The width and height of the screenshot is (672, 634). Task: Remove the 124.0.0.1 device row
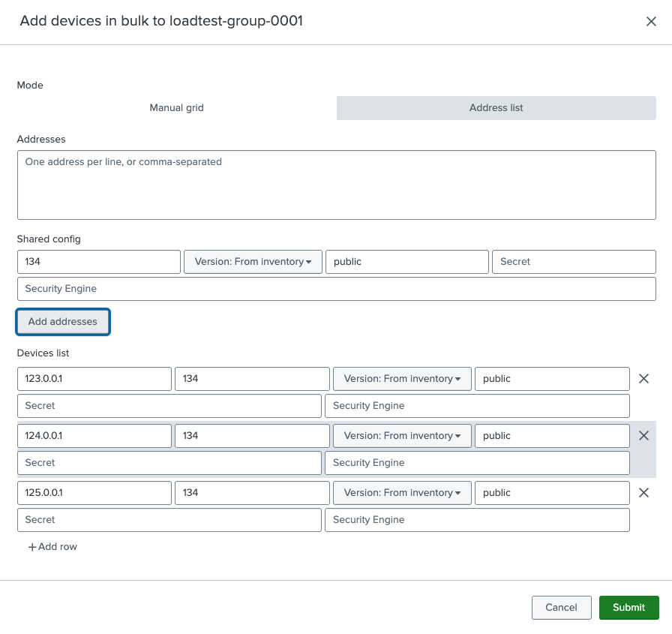pos(643,435)
